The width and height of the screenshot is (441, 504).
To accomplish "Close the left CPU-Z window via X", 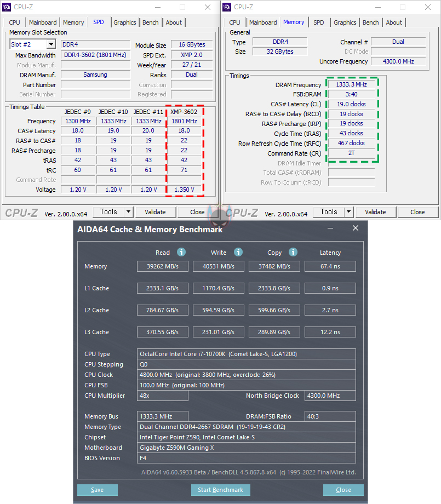I will 208,7.
